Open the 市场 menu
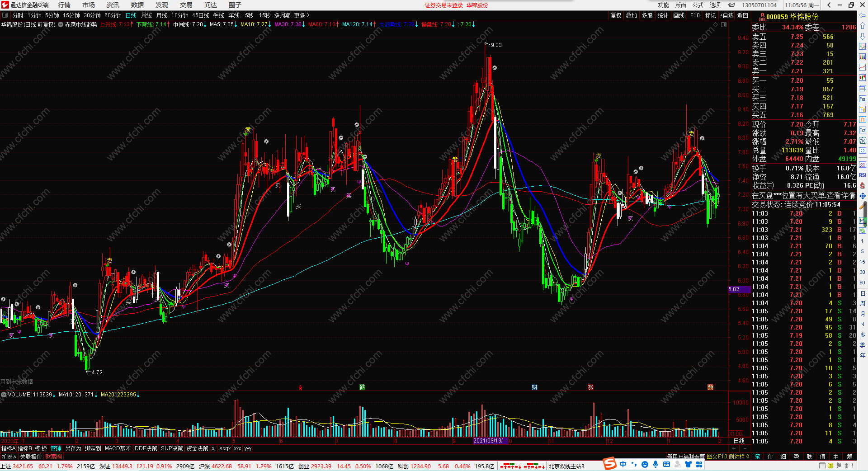Image resolution: width=868 pixels, height=471 pixels. 89,5
